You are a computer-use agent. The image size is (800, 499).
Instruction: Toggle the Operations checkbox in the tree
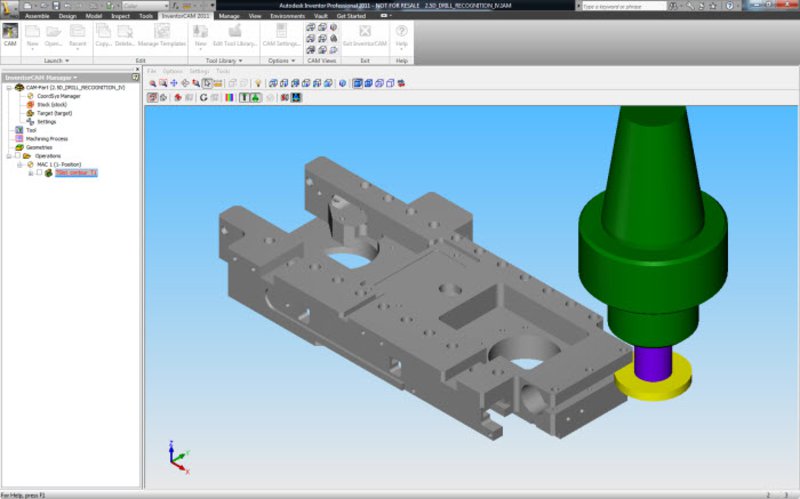(17, 156)
